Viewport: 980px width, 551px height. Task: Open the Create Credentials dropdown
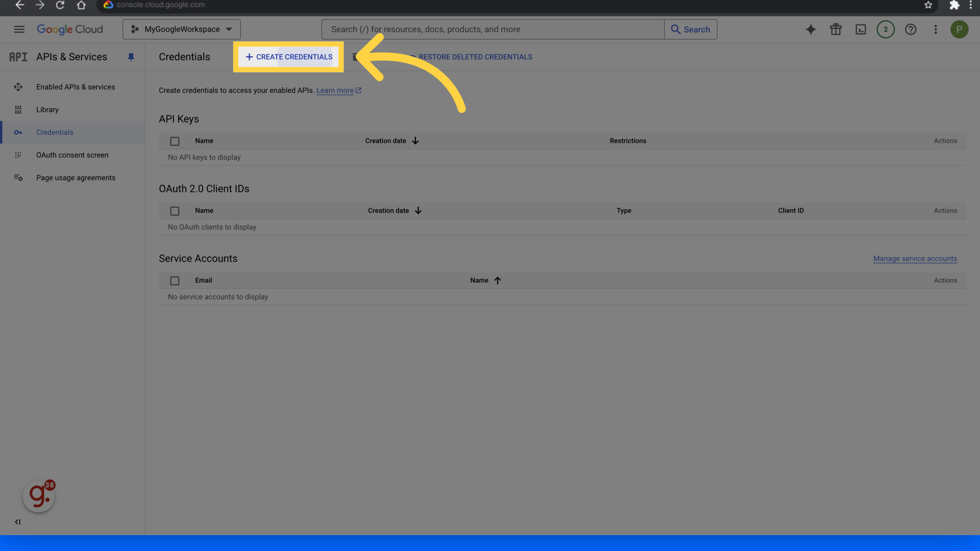click(289, 57)
